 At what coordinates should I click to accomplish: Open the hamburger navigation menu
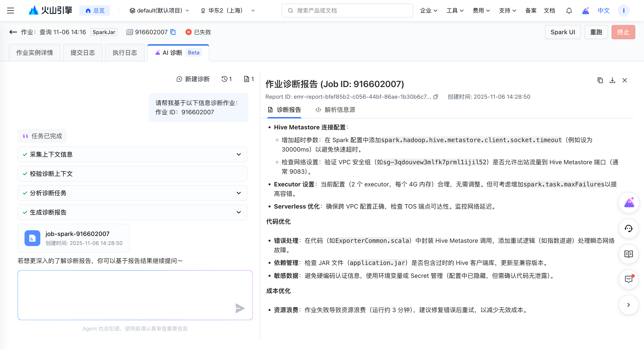pyautogui.click(x=11, y=11)
